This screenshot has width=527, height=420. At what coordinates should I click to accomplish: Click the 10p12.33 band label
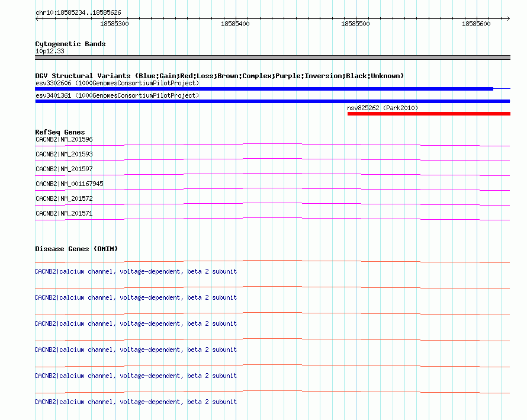(x=50, y=51)
